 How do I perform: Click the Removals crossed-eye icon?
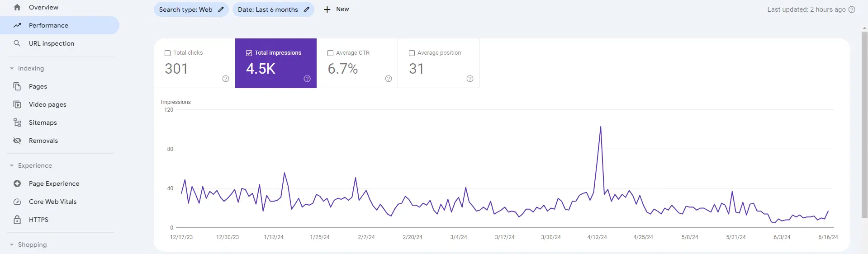click(17, 141)
